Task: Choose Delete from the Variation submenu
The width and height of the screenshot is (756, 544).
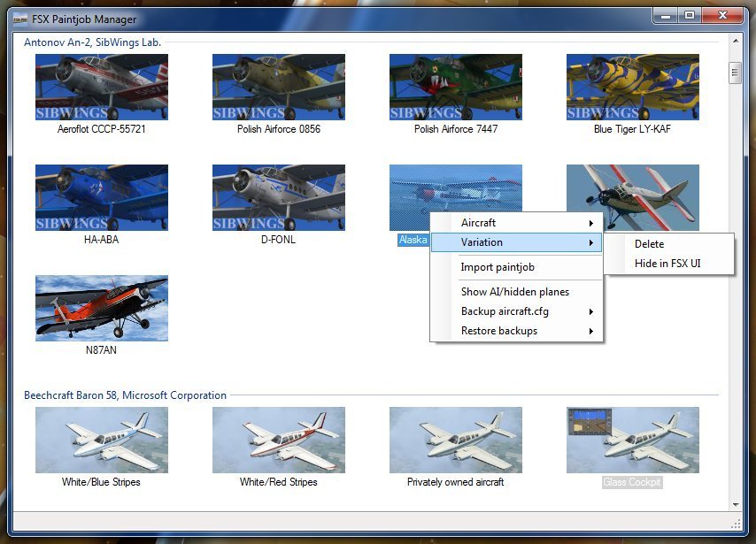Action: (x=668, y=244)
